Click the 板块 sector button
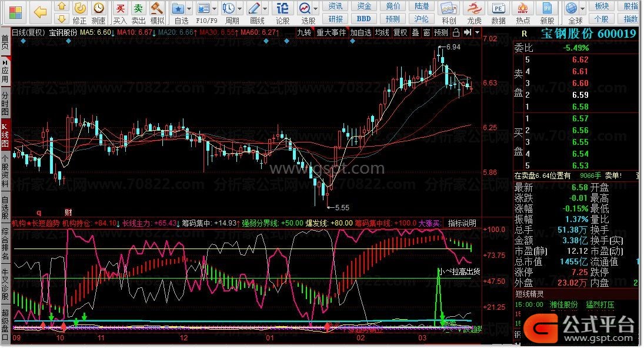Image resolution: width=644 pixels, height=348 pixels. click(602, 6)
